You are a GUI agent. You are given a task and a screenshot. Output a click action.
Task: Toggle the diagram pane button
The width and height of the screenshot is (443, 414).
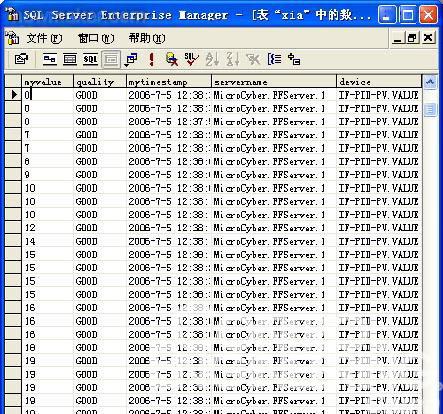(50, 59)
